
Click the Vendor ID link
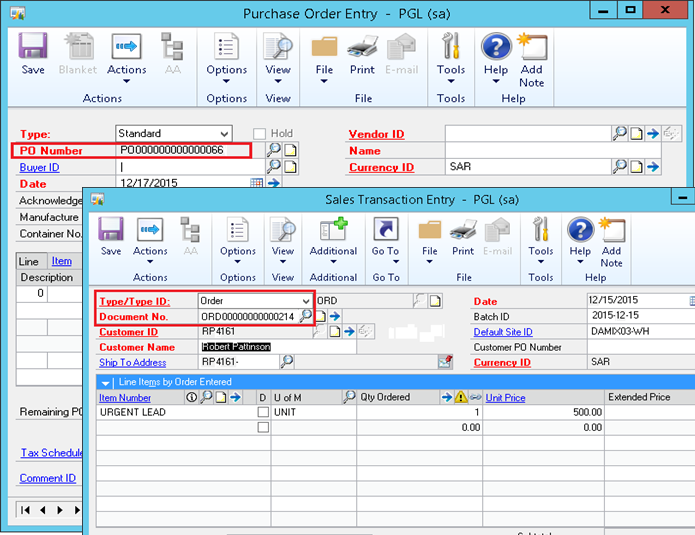click(376, 134)
